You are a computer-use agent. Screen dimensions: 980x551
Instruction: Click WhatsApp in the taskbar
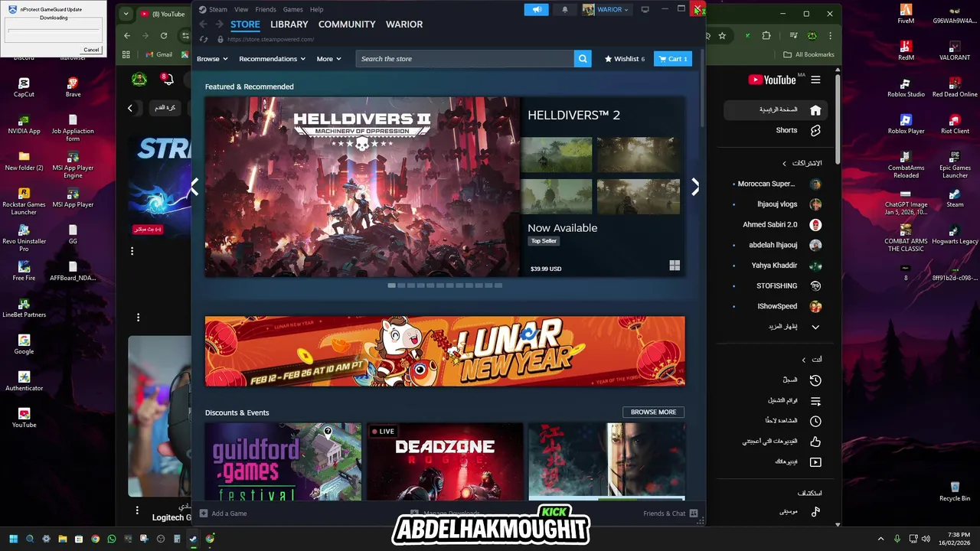pos(112,539)
